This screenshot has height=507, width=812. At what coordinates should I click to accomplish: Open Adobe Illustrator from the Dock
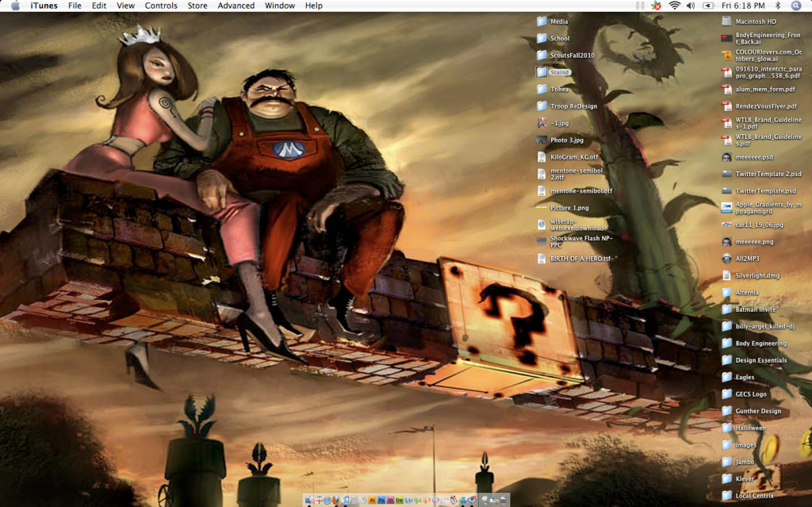pos(372,500)
